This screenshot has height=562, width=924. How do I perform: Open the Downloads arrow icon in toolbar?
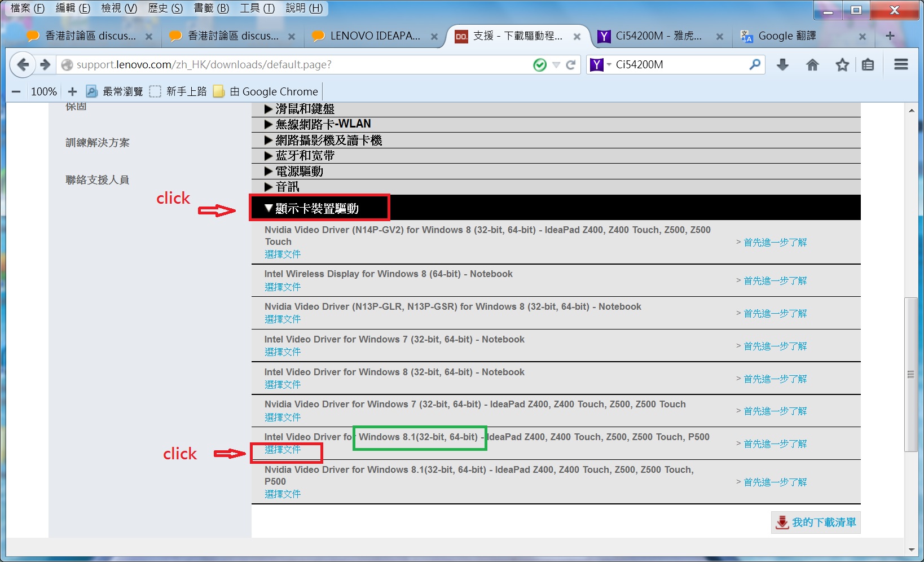[782, 65]
